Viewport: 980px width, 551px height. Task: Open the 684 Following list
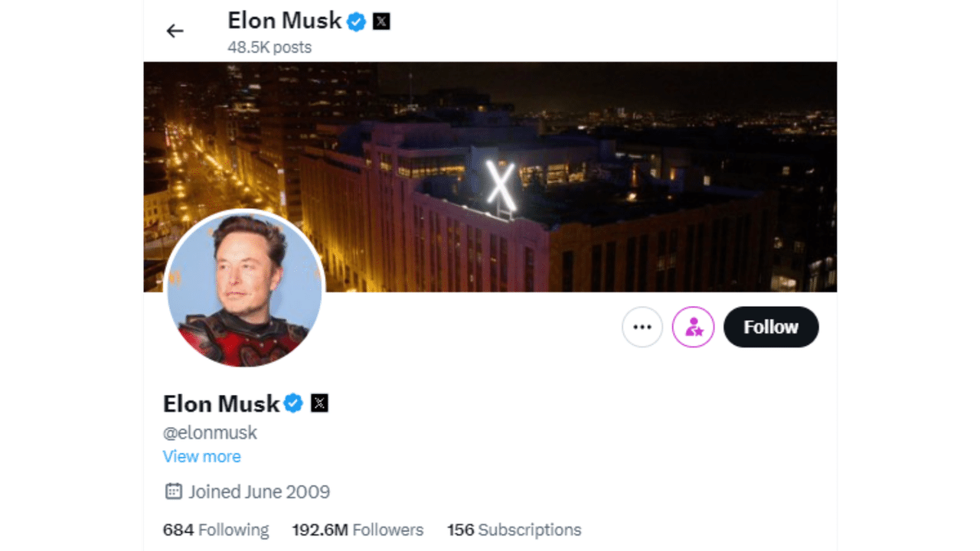[x=215, y=530]
